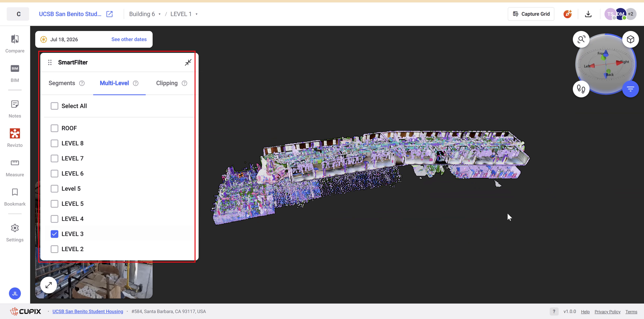Click the Back axis on the compass
This screenshot has height=319, width=644.
click(x=609, y=74)
